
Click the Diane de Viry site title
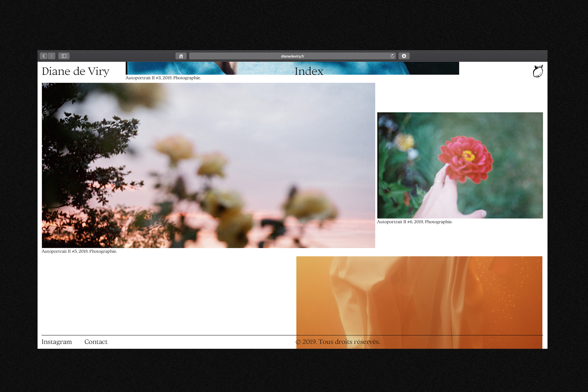76,71
